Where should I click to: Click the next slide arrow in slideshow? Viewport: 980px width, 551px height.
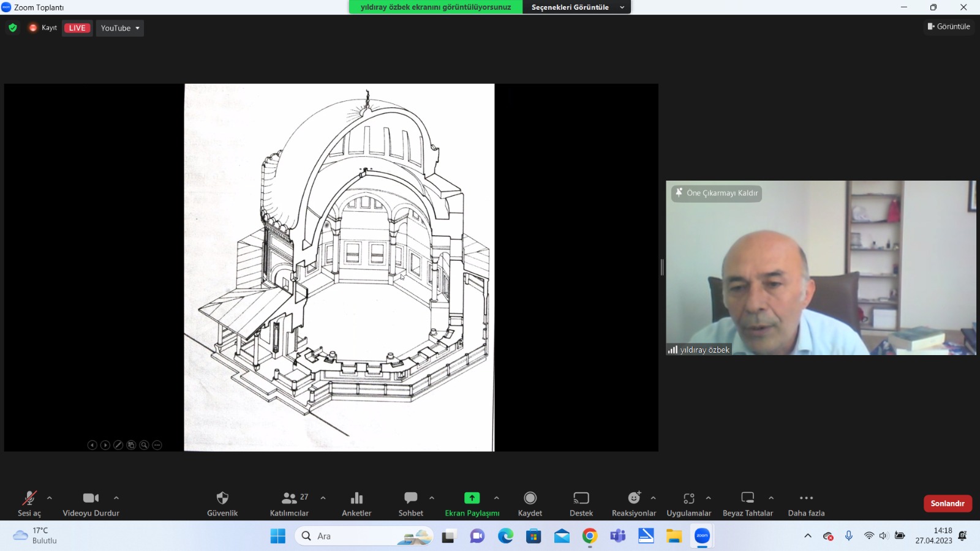[105, 445]
